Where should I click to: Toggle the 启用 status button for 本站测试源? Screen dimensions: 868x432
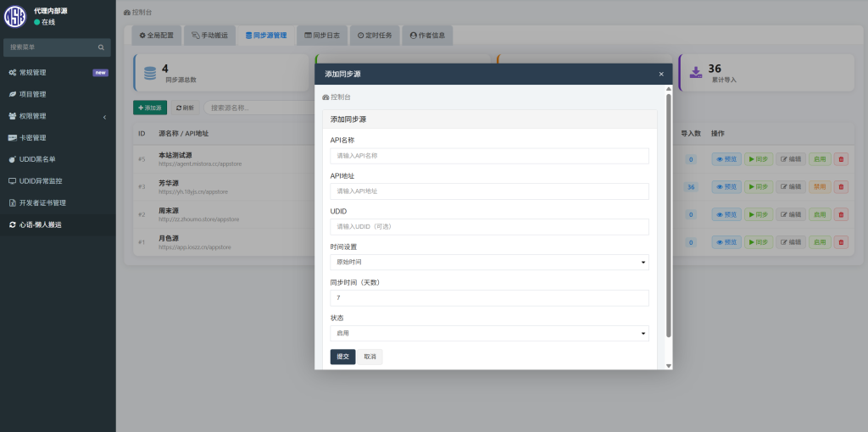pyautogui.click(x=820, y=159)
